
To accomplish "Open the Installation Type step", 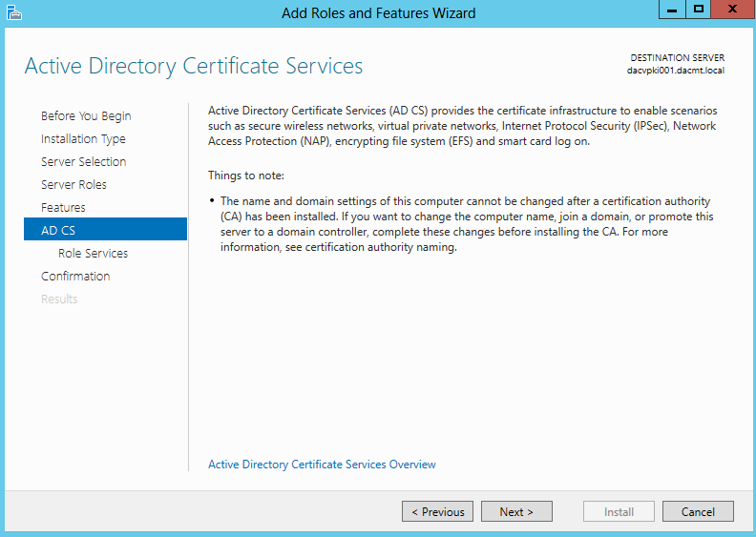I will pos(83,139).
